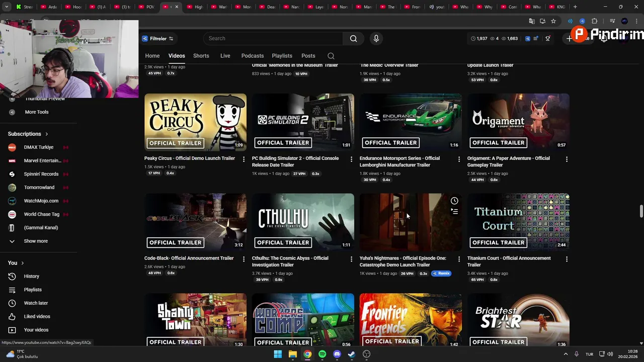The width and height of the screenshot is (644, 362).
Task: Select the Videos tab
Action: tap(177, 56)
